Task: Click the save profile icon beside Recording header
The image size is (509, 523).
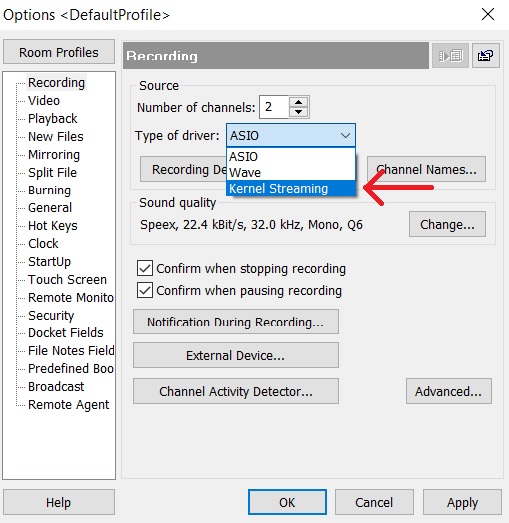Action: tap(485, 56)
